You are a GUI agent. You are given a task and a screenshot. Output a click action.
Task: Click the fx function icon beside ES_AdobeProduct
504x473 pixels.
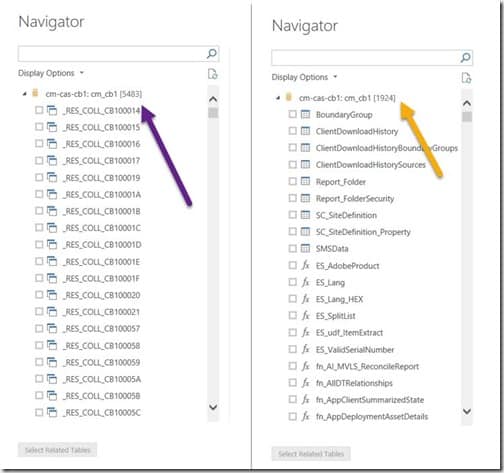coord(306,265)
